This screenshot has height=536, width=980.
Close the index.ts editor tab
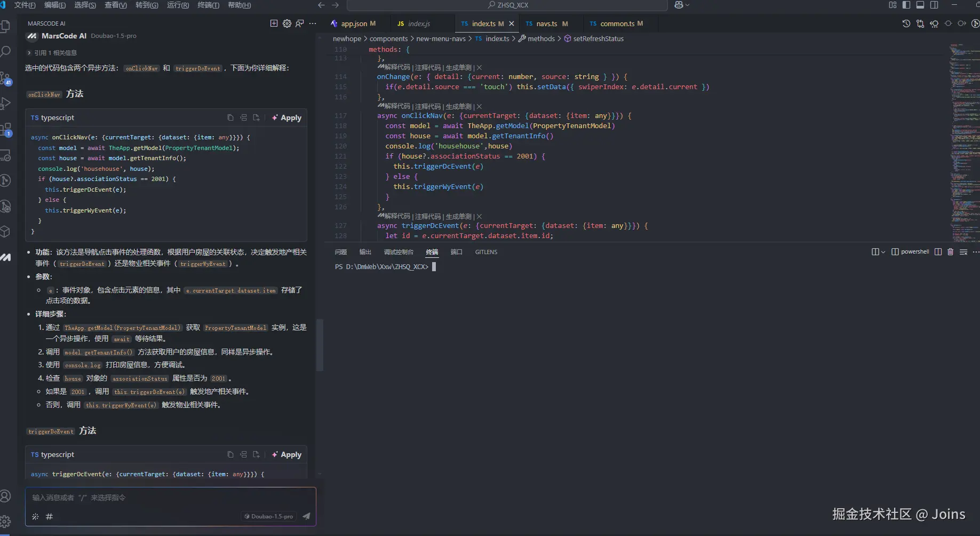coord(512,23)
